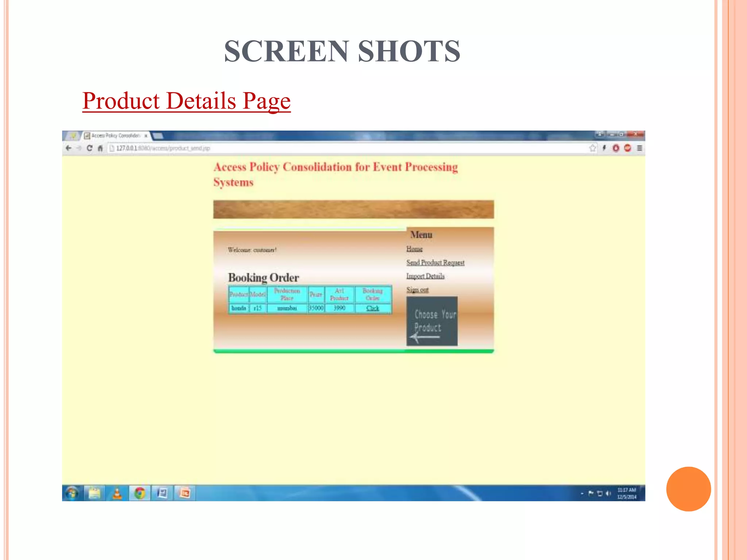Click the '35000' price cell

316,308
